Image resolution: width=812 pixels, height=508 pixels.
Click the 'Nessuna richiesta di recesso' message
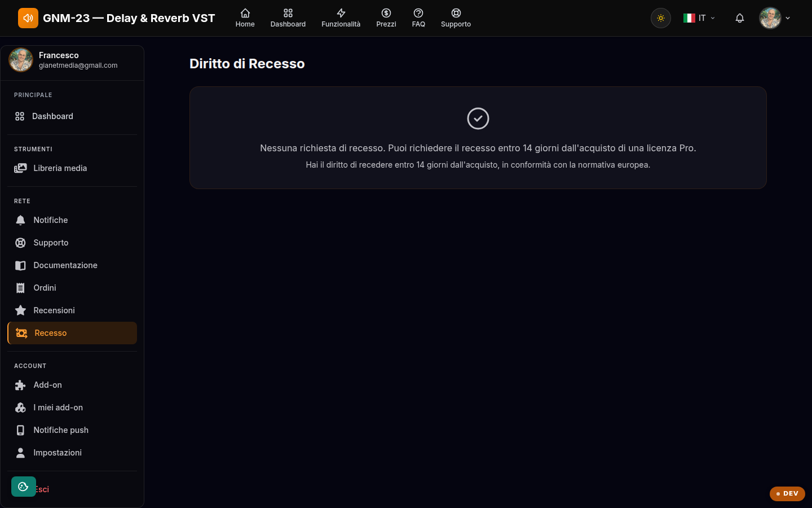(x=478, y=148)
